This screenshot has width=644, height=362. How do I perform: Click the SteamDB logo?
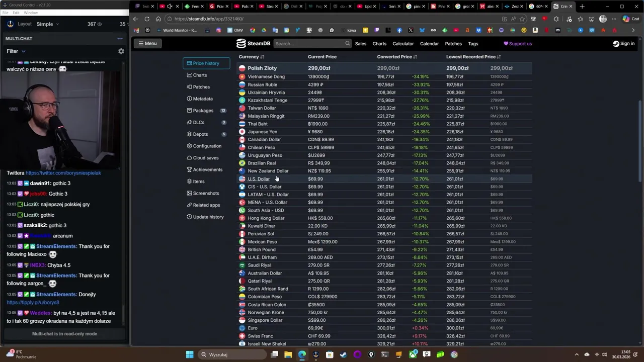click(254, 44)
